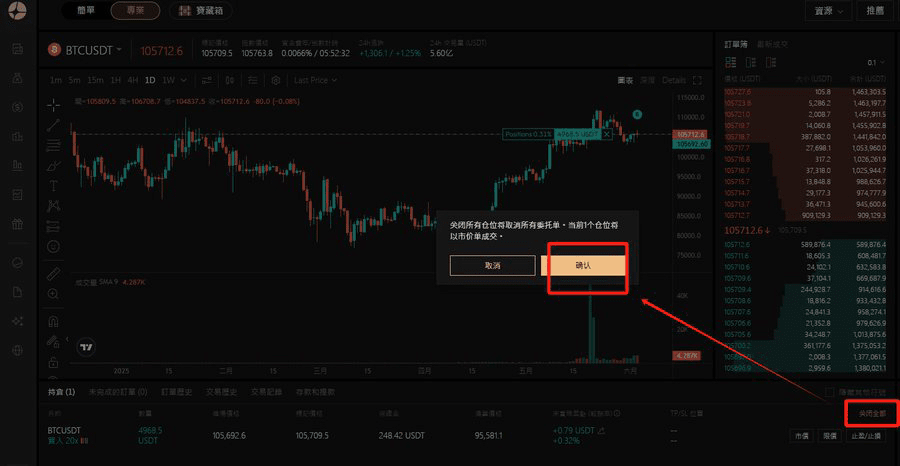Select the trend line drawing tool
The width and height of the screenshot is (900, 466).
click(53, 125)
